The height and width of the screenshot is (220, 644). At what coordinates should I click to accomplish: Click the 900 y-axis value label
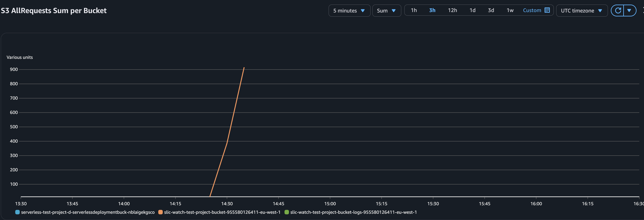14,69
